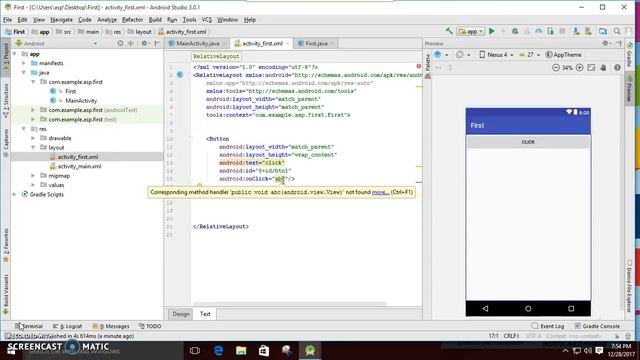This screenshot has width=640, height=360.
Task: Open the TODO tool window
Action: coord(150,326)
